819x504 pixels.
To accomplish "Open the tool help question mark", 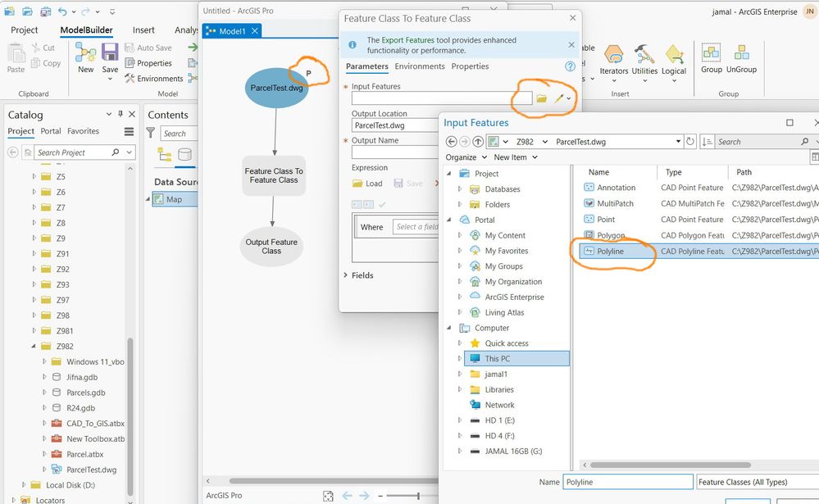I will (x=571, y=66).
